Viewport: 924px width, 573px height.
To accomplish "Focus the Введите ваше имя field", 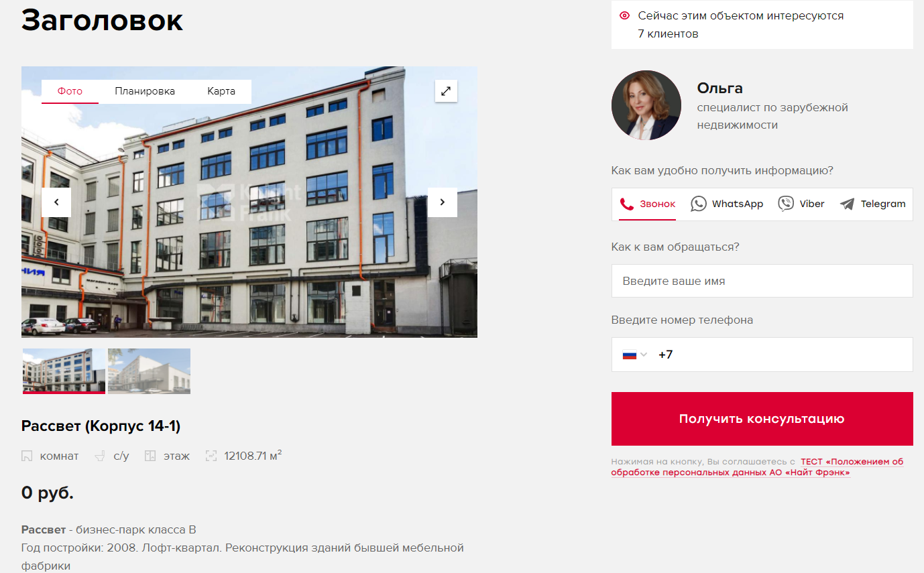I will [x=762, y=281].
